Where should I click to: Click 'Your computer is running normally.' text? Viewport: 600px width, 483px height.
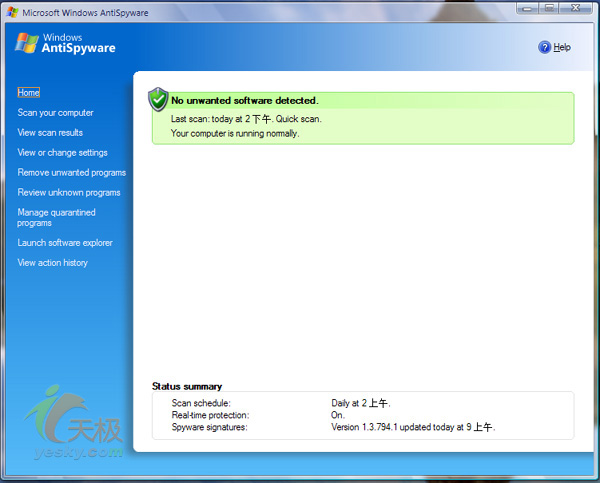[235, 134]
